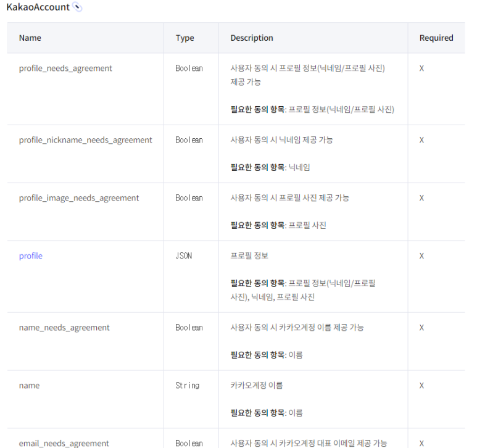The image size is (477, 448).
Task: Select the profile_image_needs_agreement field name
Action: click(x=79, y=198)
